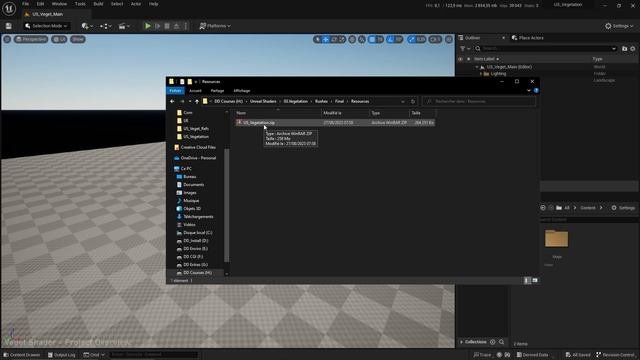Open the add content (cube plus) dropdown

[87, 26]
